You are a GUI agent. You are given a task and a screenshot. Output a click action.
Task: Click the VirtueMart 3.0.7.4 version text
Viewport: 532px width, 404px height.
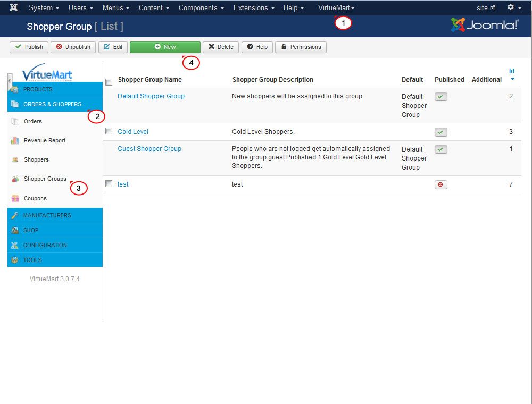coord(55,279)
